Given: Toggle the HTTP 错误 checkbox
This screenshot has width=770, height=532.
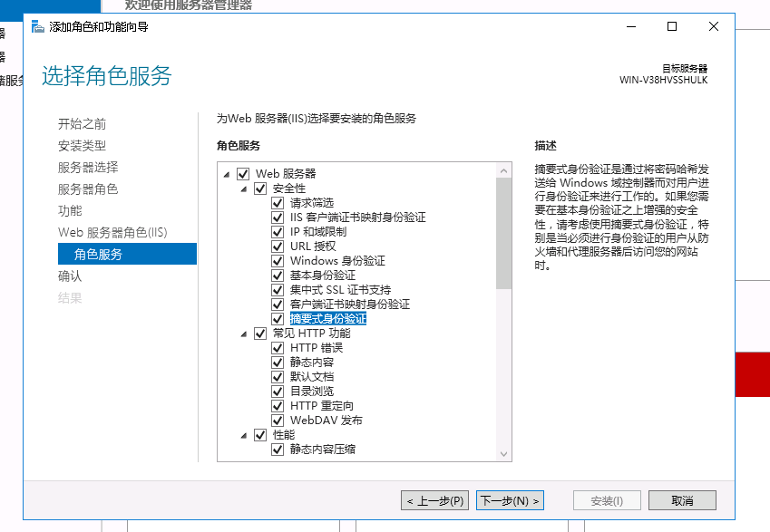Looking at the screenshot, I should [278, 348].
